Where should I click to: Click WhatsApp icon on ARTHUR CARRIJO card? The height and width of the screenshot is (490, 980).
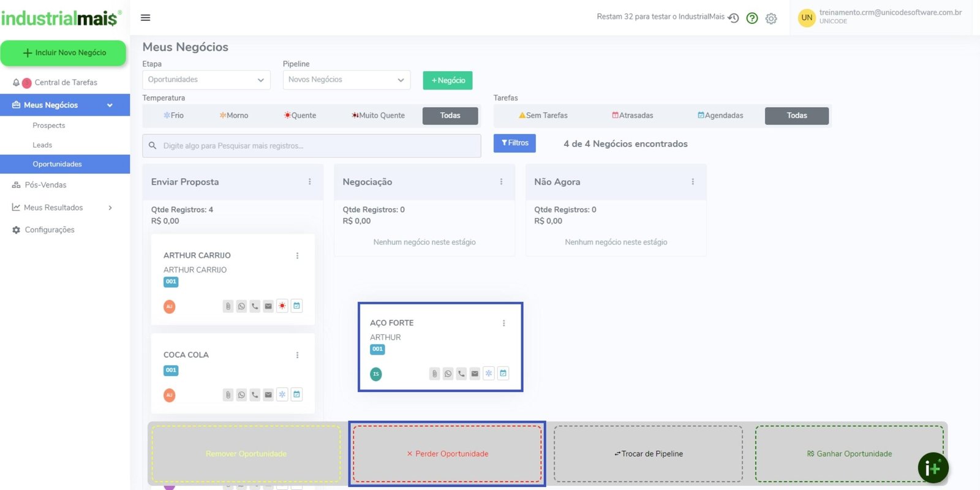(x=241, y=306)
